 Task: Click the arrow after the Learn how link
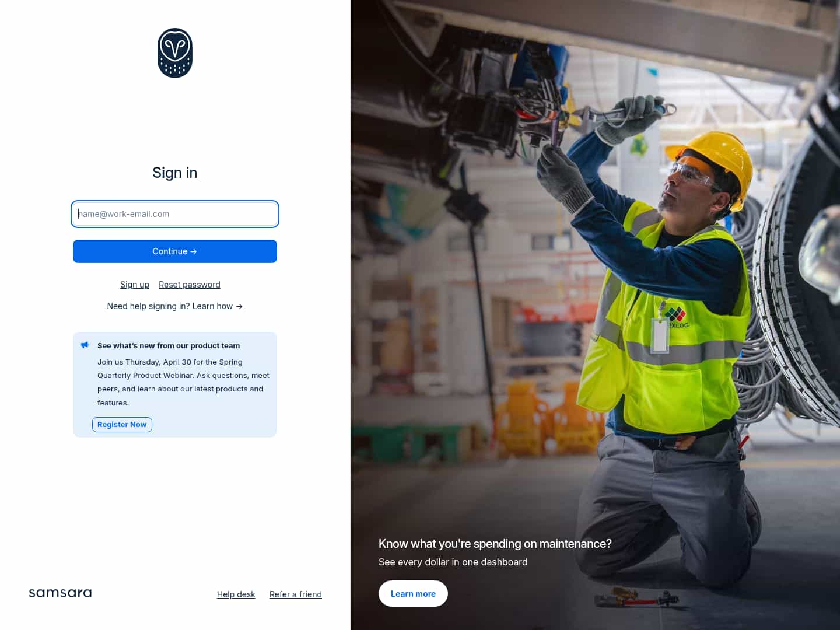coord(239,306)
